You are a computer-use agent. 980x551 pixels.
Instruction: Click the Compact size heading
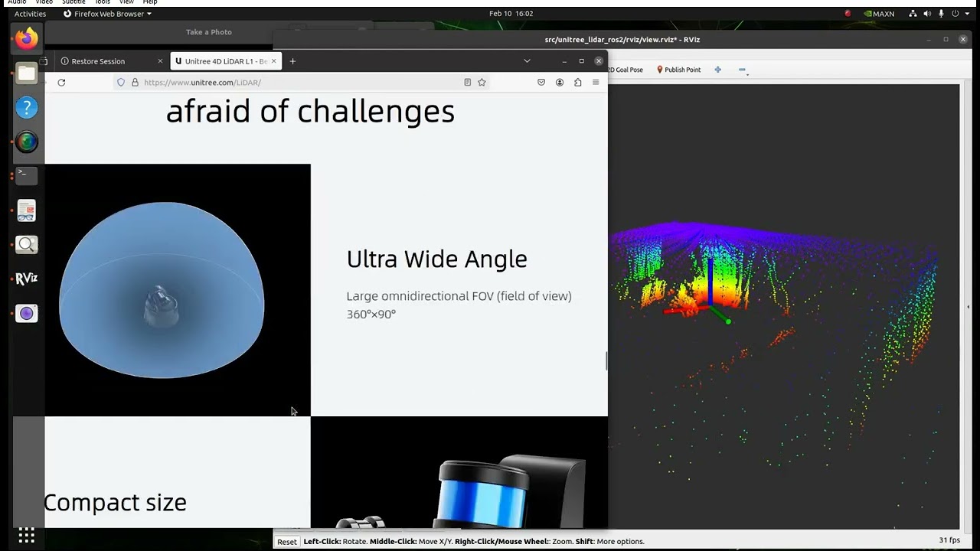point(116,503)
